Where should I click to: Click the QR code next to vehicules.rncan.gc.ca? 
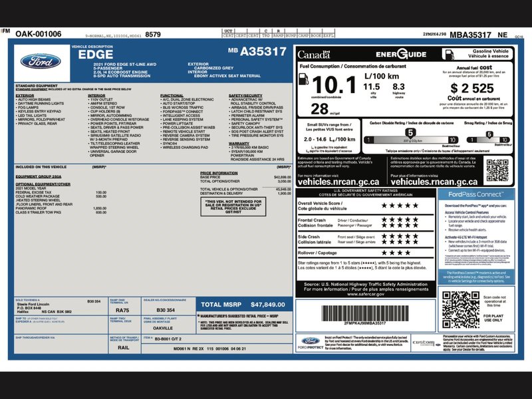point(497,171)
